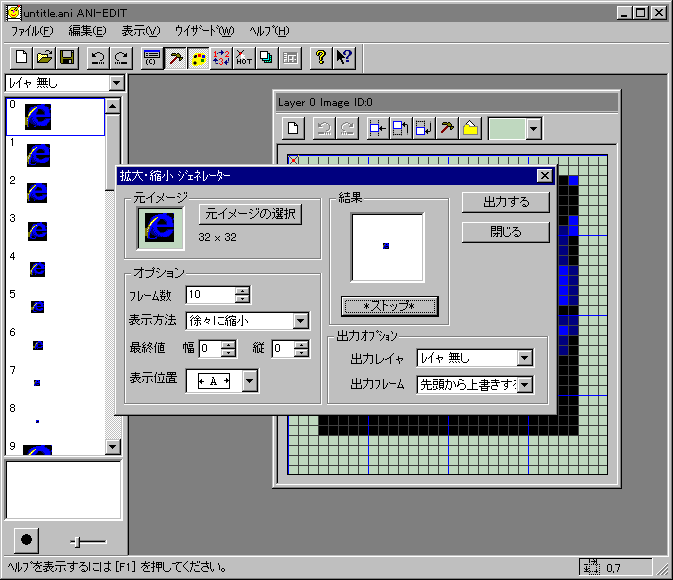
Task: Click the greyed film frame toolbar icon
Action: [290, 58]
